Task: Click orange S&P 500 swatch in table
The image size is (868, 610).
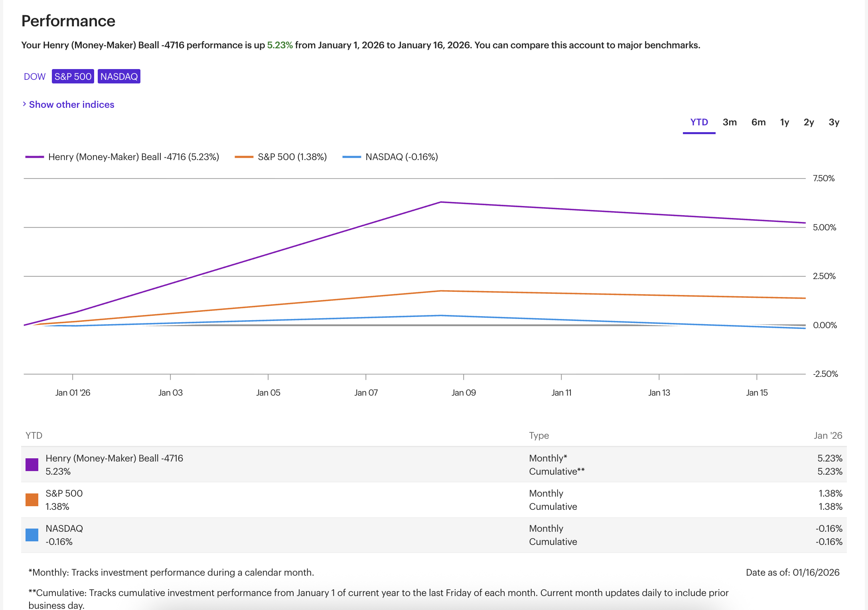Action: click(x=32, y=499)
